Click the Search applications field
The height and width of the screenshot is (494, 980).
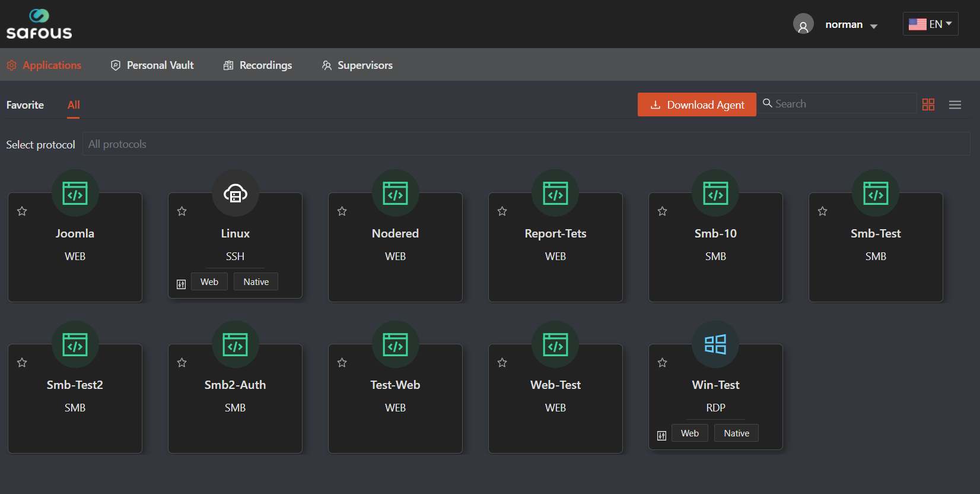coord(842,104)
